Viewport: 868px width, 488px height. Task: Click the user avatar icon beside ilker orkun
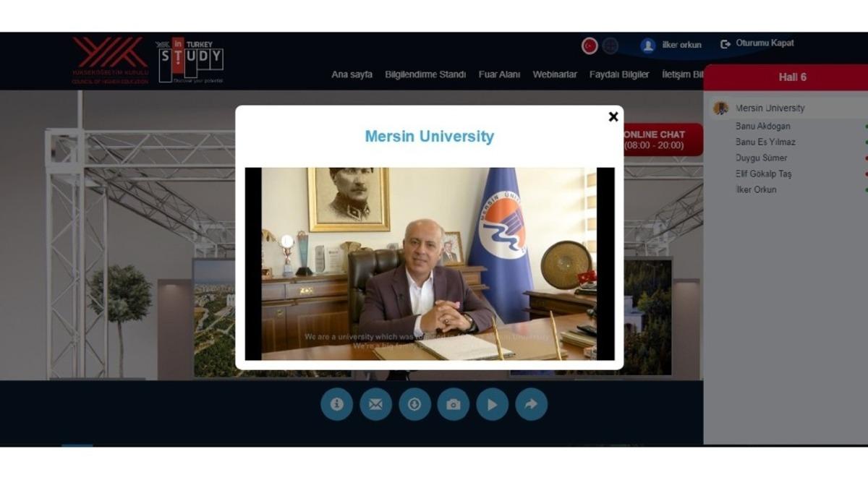tap(648, 45)
